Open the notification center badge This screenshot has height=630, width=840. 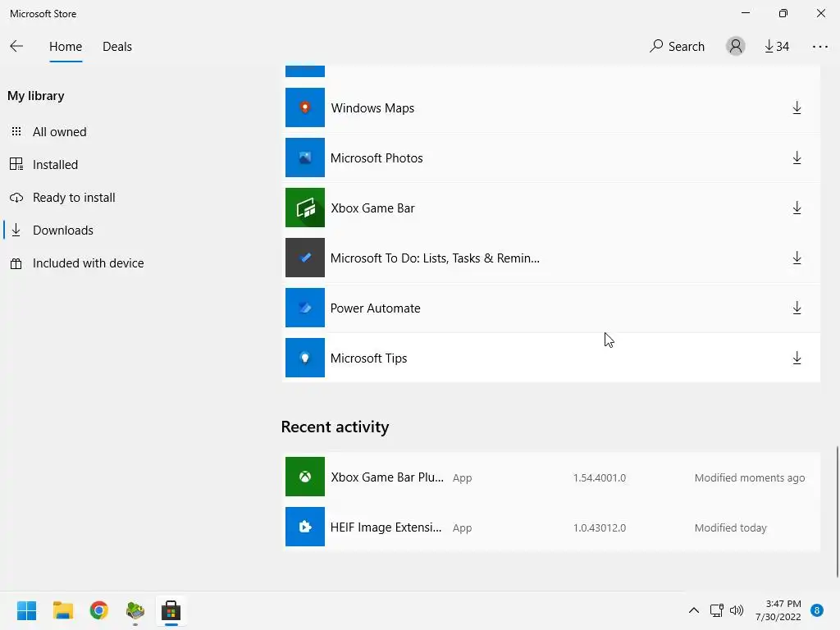[817, 610]
